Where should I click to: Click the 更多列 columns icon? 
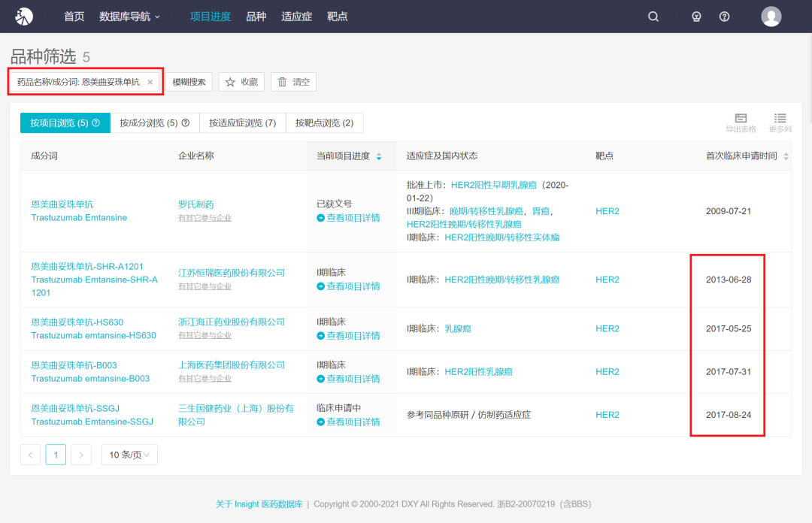(780, 122)
